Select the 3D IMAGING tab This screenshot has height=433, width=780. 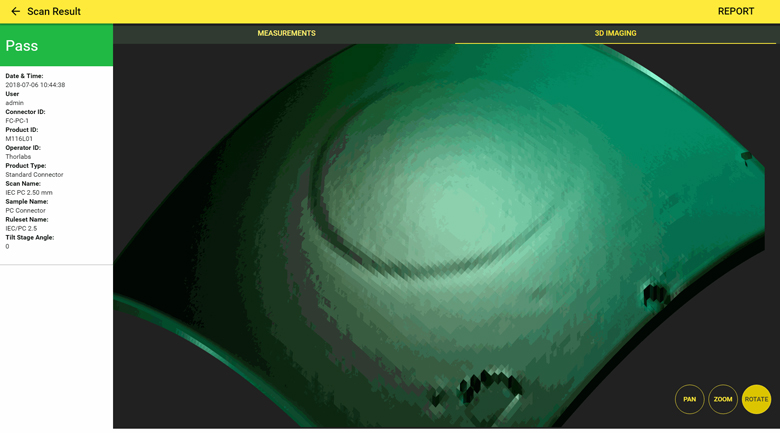(x=615, y=34)
